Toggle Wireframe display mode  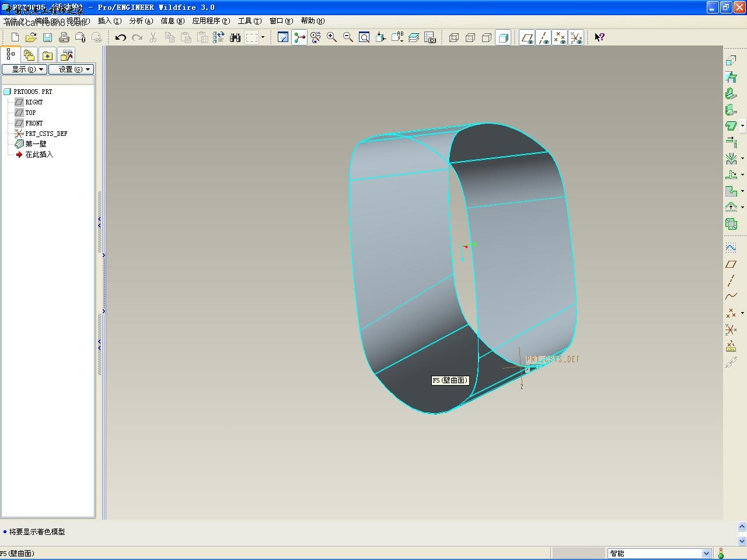pyautogui.click(x=454, y=37)
